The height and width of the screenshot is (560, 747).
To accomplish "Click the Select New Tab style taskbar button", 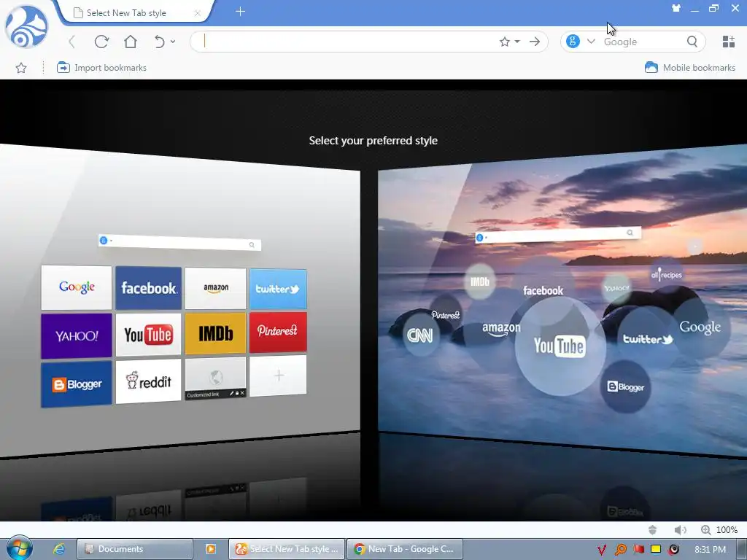I will click(287, 549).
